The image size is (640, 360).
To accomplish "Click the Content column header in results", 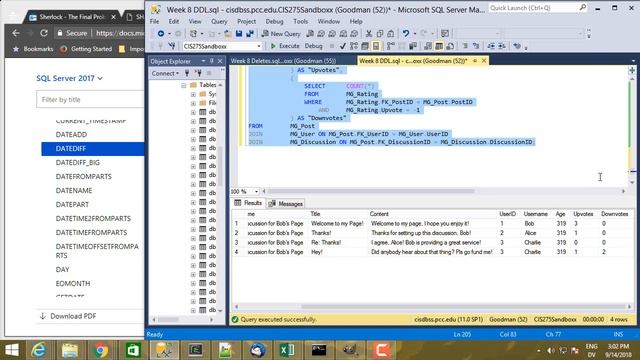I will (379, 214).
